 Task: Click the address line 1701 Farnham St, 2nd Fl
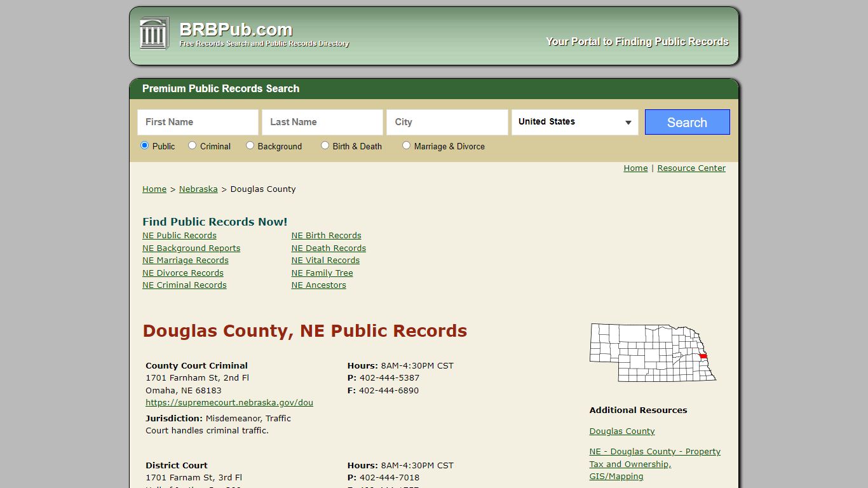[197, 378]
